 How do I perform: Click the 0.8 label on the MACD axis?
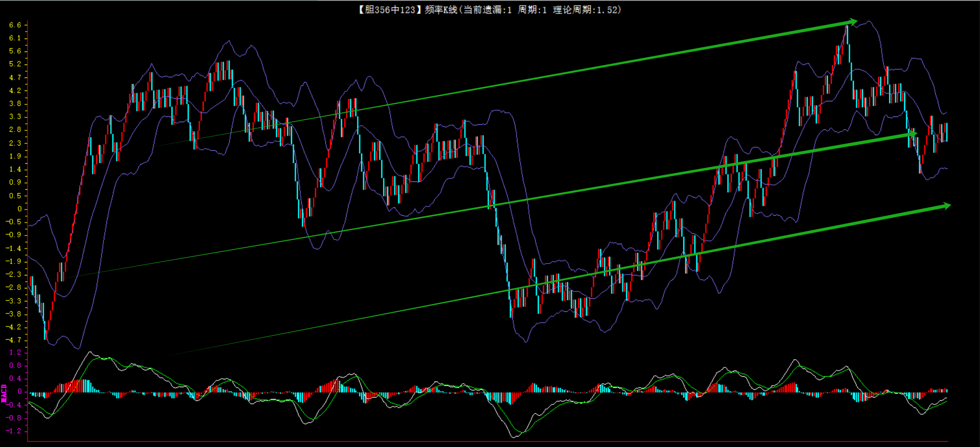tap(15, 365)
